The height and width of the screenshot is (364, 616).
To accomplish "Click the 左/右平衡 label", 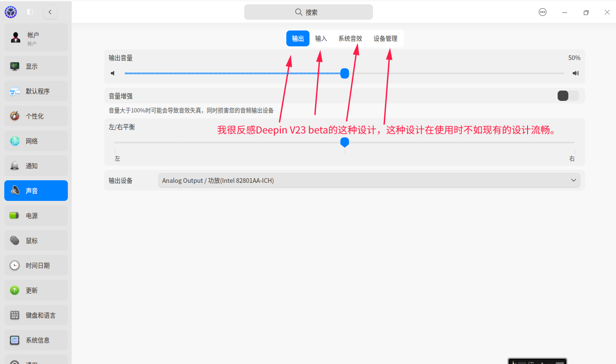I will point(122,127).
